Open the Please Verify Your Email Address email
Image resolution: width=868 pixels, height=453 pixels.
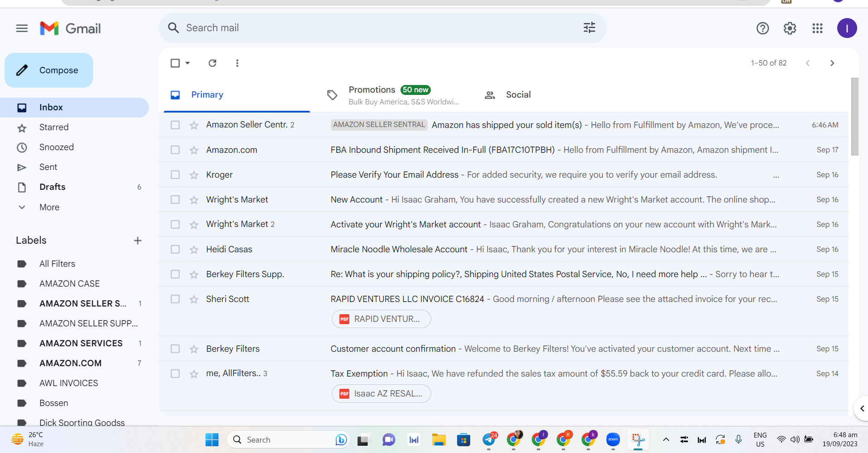(x=504, y=175)
